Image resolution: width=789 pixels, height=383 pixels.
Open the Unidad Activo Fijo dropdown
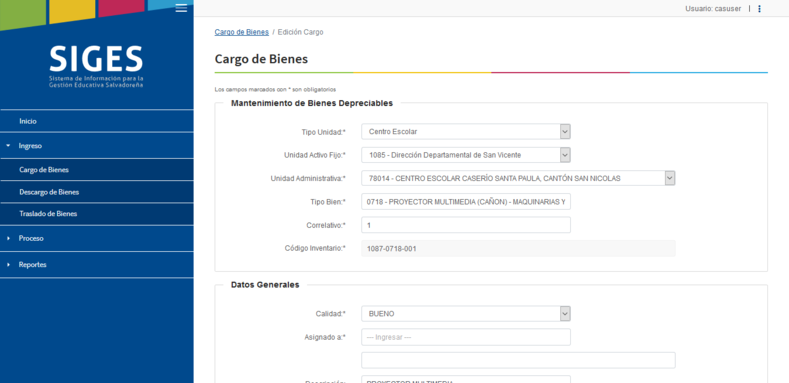coord(466,155)
